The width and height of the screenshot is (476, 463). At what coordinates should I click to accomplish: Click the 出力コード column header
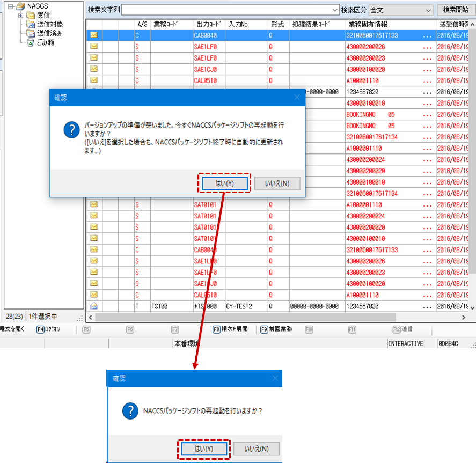point(208,25)
